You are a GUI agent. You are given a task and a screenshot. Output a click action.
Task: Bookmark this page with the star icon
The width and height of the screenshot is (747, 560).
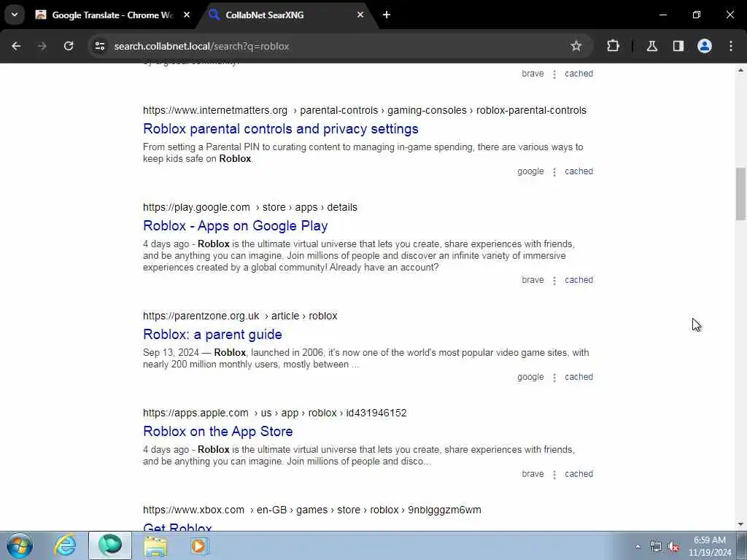click(576, 46)
